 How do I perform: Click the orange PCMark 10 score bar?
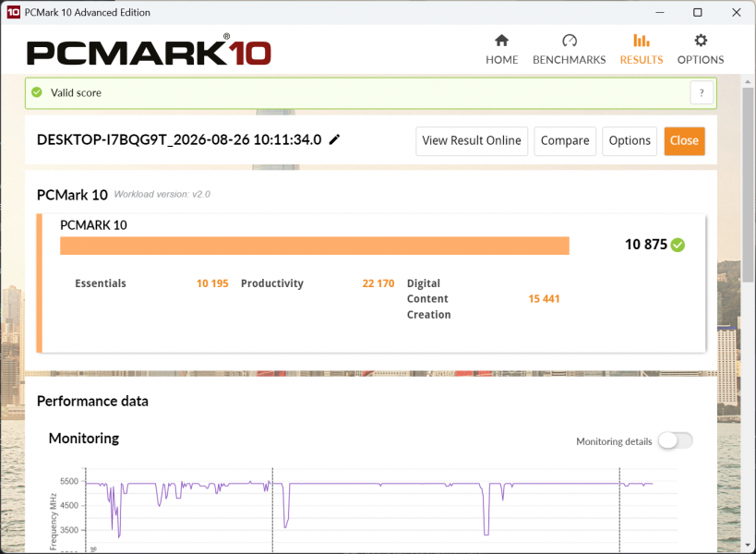click(x=315, y=246)
